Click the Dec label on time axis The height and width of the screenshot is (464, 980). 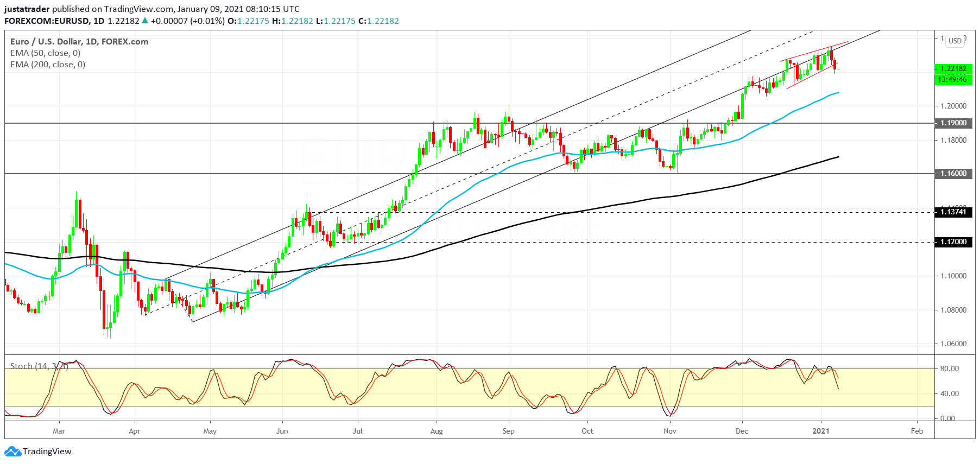pos(742,431)
